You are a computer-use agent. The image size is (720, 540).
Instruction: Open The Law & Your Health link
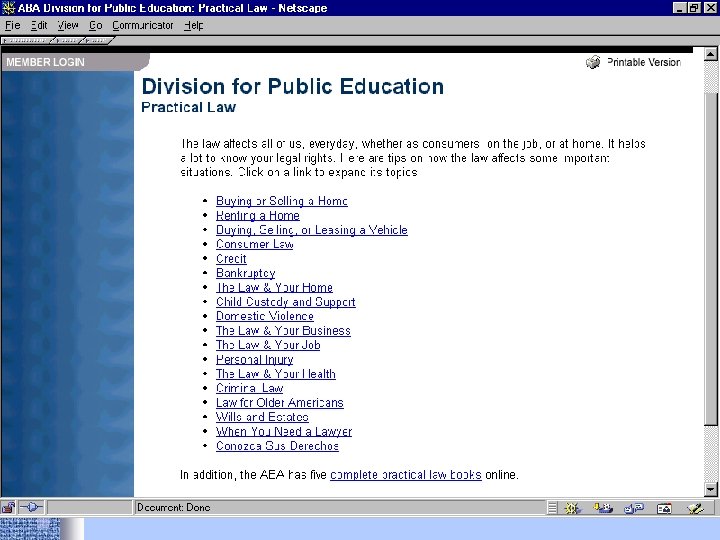coord(276,374)
